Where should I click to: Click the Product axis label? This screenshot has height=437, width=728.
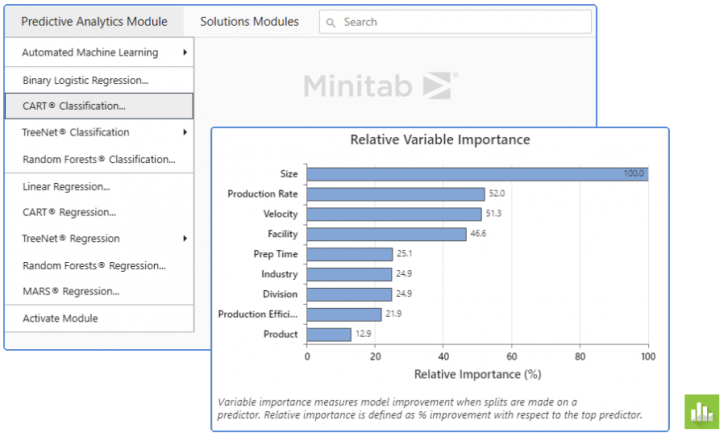click(280, 334)
